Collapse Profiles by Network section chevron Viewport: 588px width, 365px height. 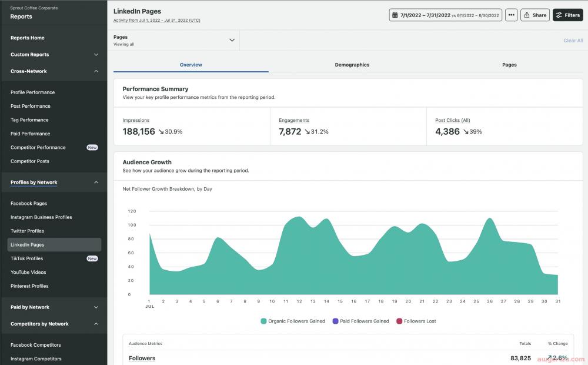[x=96, y=182]
